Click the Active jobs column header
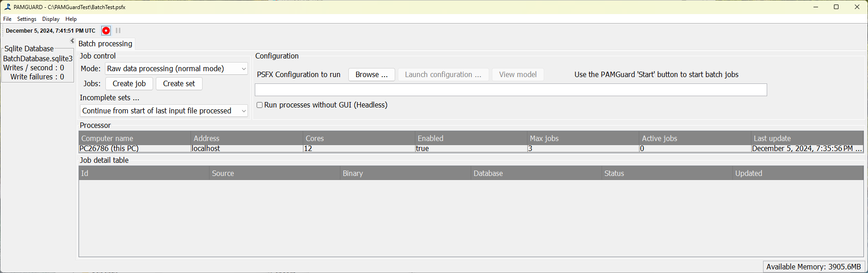The height and width of the screenshot is (273, 868). pyautogui.click(x=695, y=138)
